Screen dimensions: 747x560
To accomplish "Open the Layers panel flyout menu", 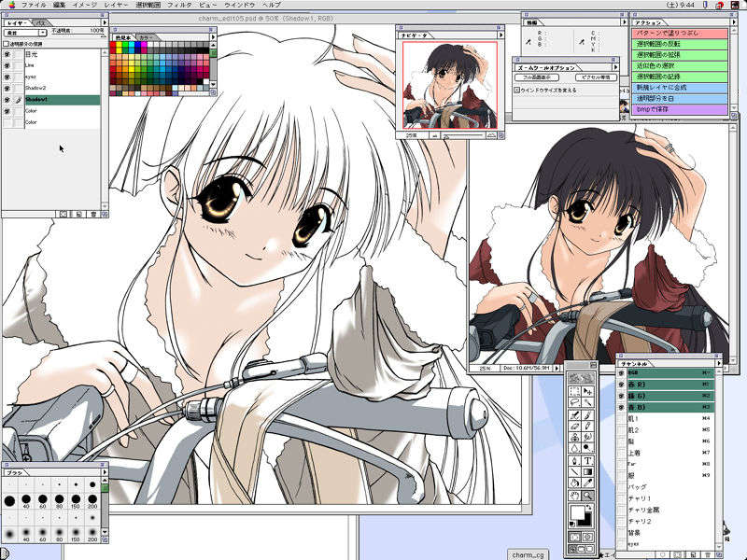I will click(105, 22).
